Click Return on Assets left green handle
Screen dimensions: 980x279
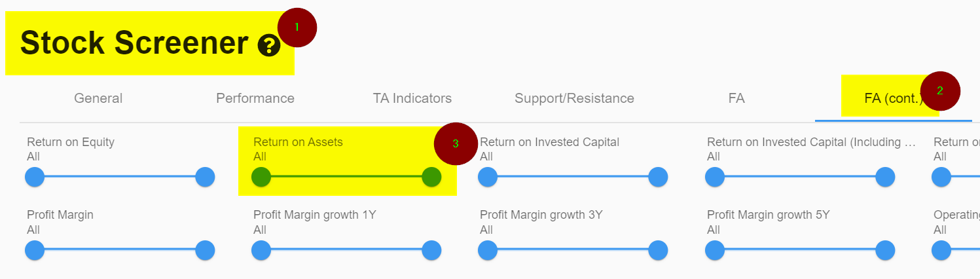coord(261,177)
